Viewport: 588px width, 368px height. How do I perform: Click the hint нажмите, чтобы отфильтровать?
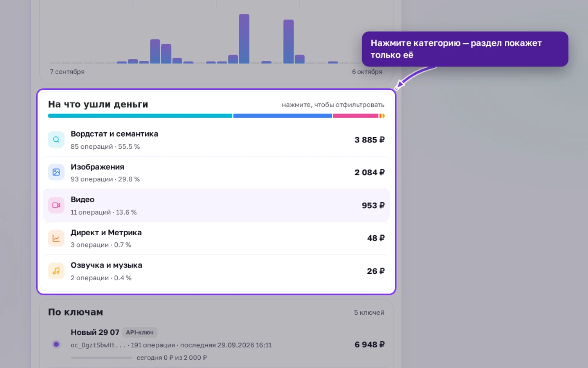pyautogui.click(x=333, y=105)
